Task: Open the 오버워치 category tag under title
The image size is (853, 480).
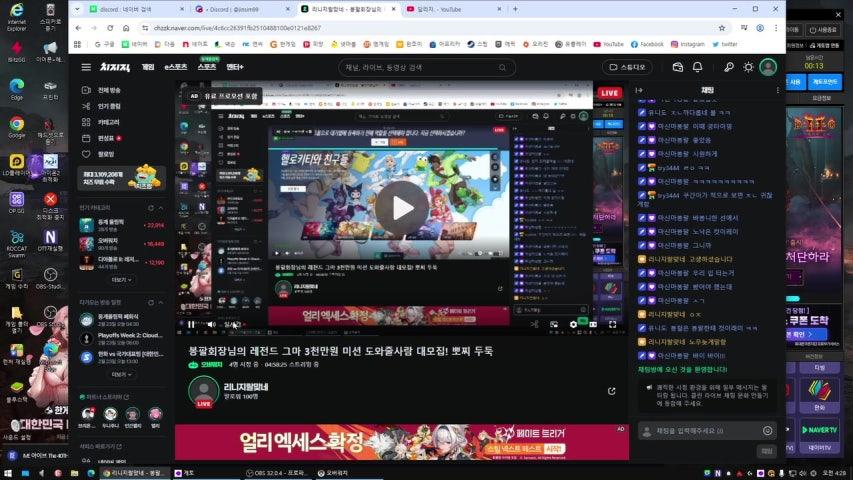Action: 206,365
